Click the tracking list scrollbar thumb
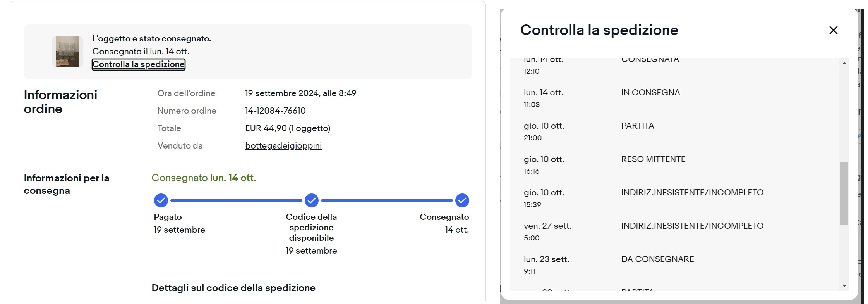 [x=844, y=194]
